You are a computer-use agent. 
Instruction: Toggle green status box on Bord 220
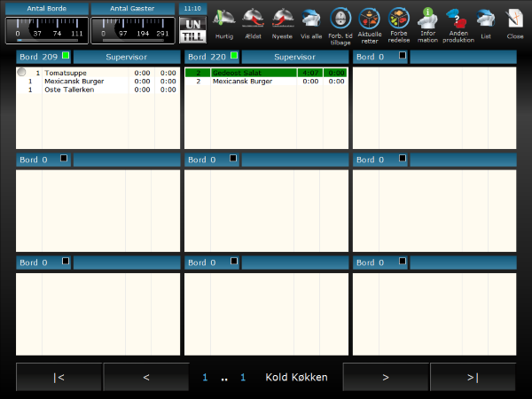pyautogui.click(x=233, y=56)
